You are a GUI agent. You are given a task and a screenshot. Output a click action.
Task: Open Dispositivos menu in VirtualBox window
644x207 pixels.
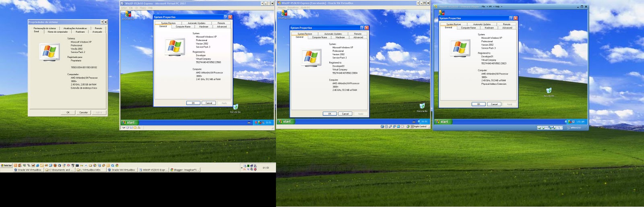293,7
